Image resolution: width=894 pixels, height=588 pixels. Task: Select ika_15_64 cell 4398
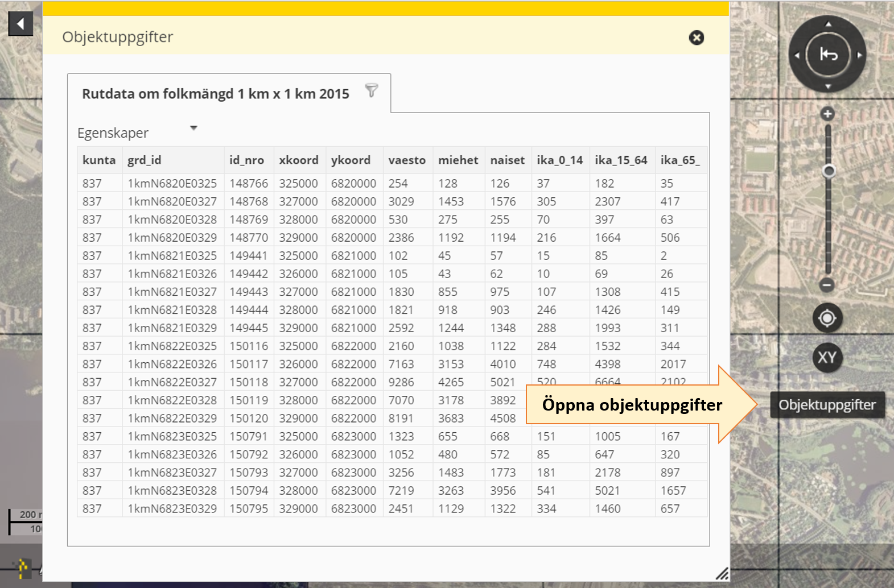pos(621,365)
